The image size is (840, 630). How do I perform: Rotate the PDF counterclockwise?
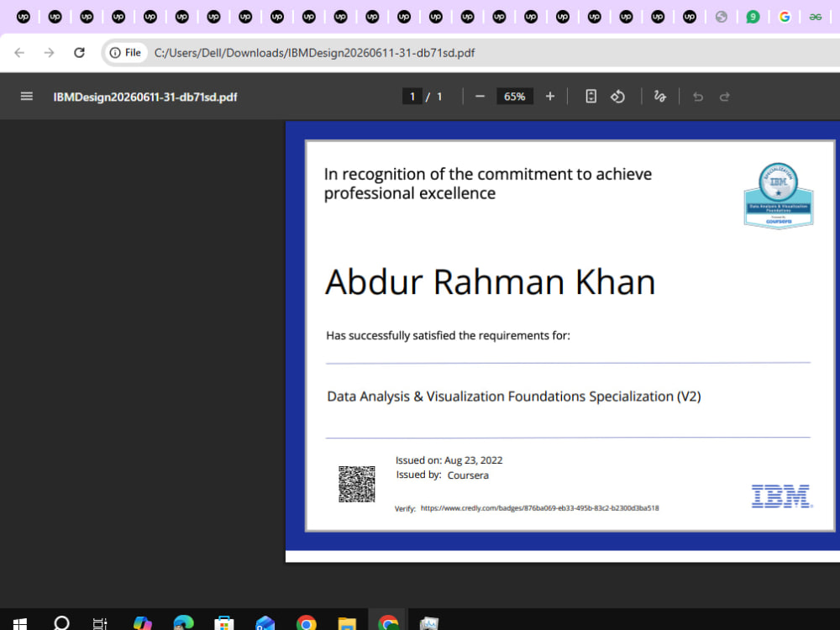[x=617, y=97]
